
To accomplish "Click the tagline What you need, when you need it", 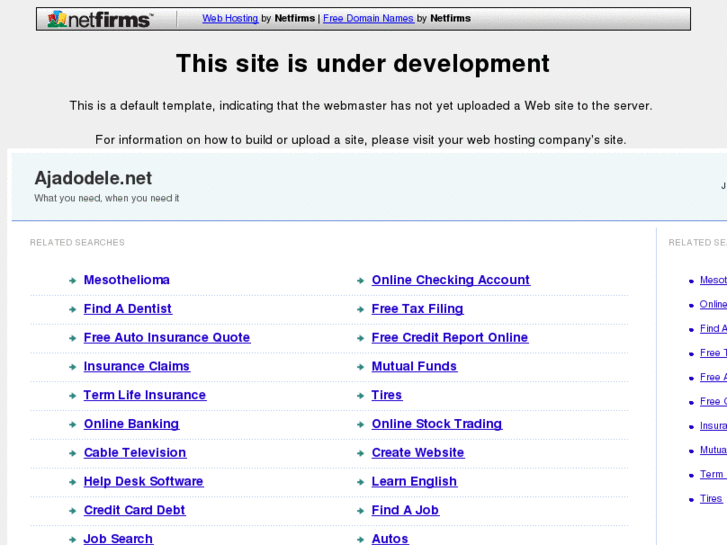I will point(107,198).
